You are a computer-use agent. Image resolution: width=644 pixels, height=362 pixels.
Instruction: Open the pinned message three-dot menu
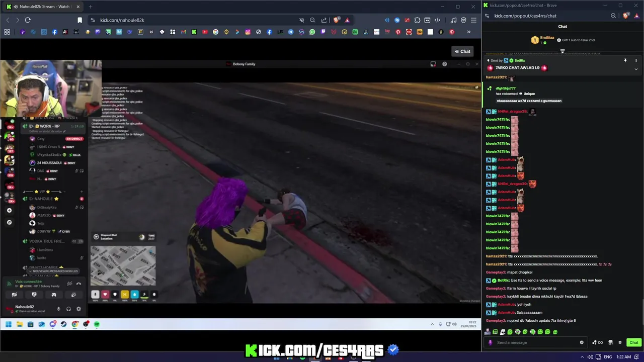(636, 60)
